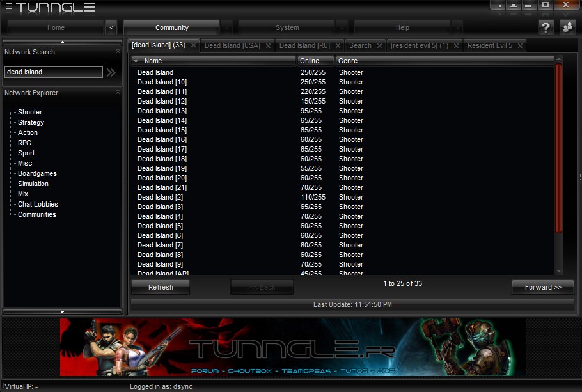Toggle sort arrow on Name column
The width and height of the screenshot is (582, 392).
pyautogui.click(x=136, y=61)
